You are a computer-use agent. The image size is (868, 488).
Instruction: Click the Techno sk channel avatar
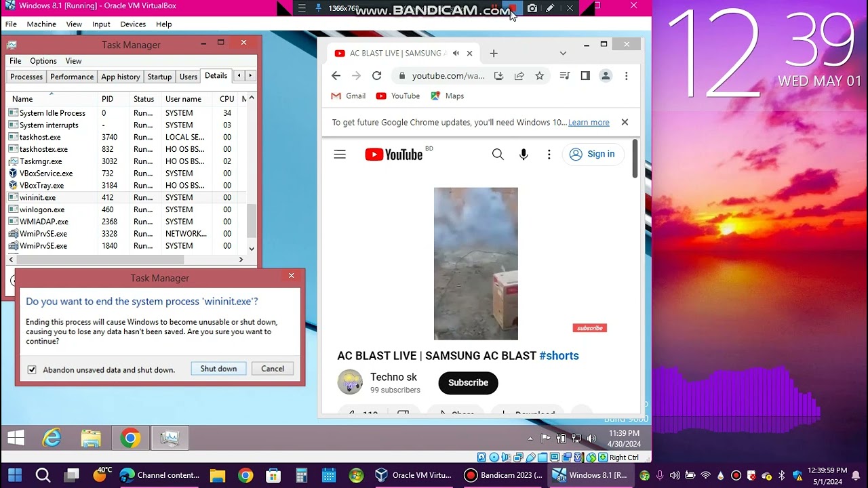tap(350, 382)
